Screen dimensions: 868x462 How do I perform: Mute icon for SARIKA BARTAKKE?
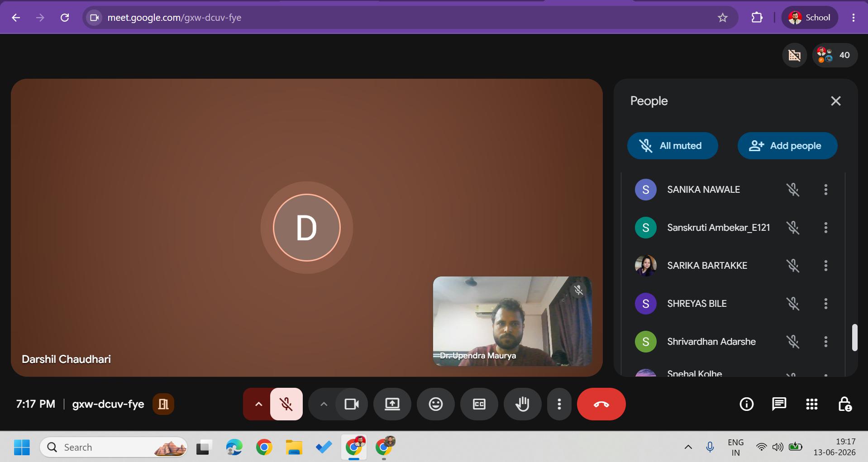pyautogui.click(x=792, y=266)
